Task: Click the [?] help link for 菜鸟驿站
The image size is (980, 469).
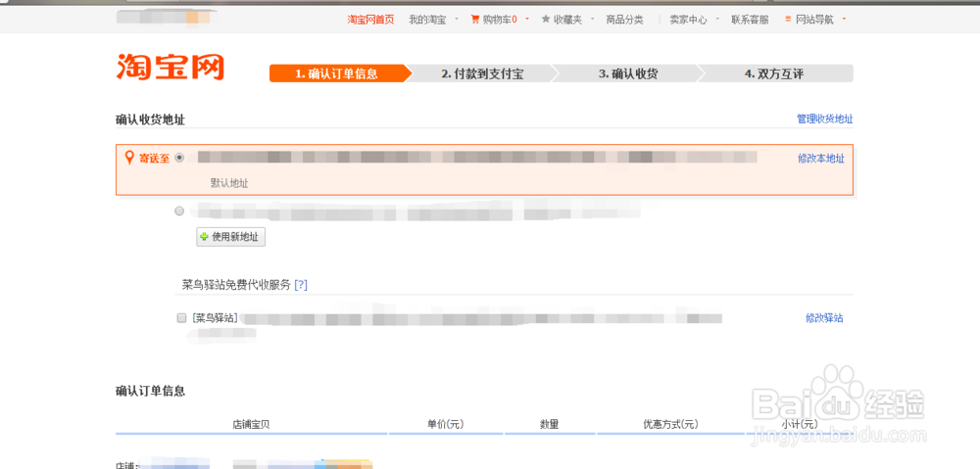Action: point(301,285)
